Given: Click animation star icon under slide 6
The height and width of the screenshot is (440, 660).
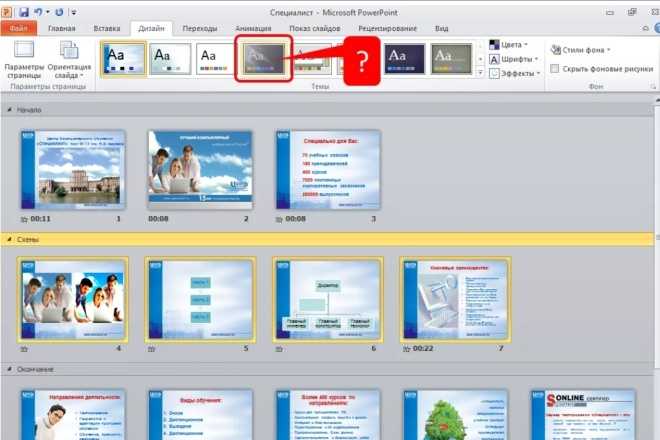Looking at the screenshot, I should (279, 349).
